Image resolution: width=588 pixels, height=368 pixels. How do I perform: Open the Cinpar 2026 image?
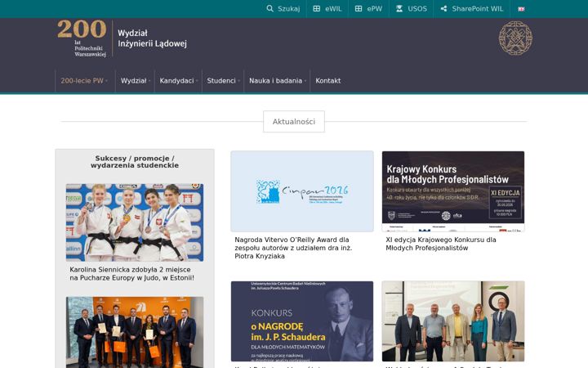pos(302,191)
